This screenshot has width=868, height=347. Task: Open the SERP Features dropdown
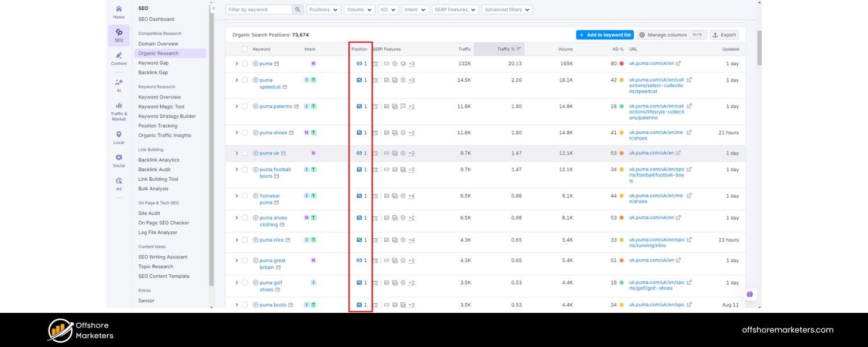pos(457,9)
